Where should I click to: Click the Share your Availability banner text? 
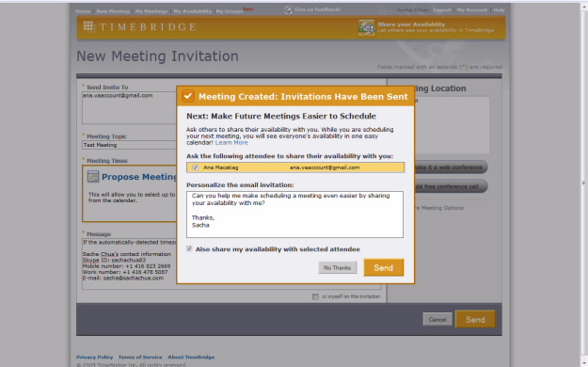(411, 24)
